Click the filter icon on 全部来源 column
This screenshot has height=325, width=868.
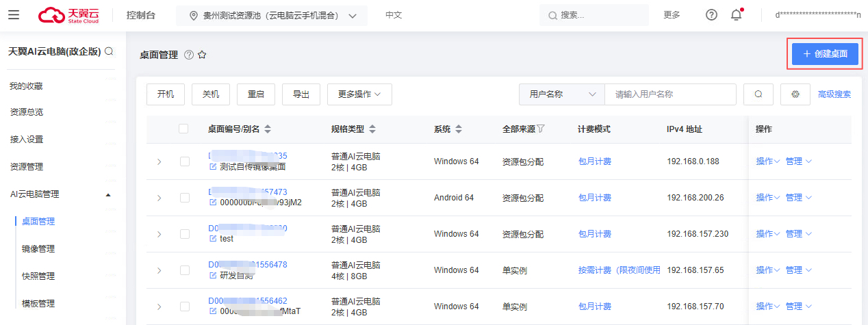tap(541, 129)
